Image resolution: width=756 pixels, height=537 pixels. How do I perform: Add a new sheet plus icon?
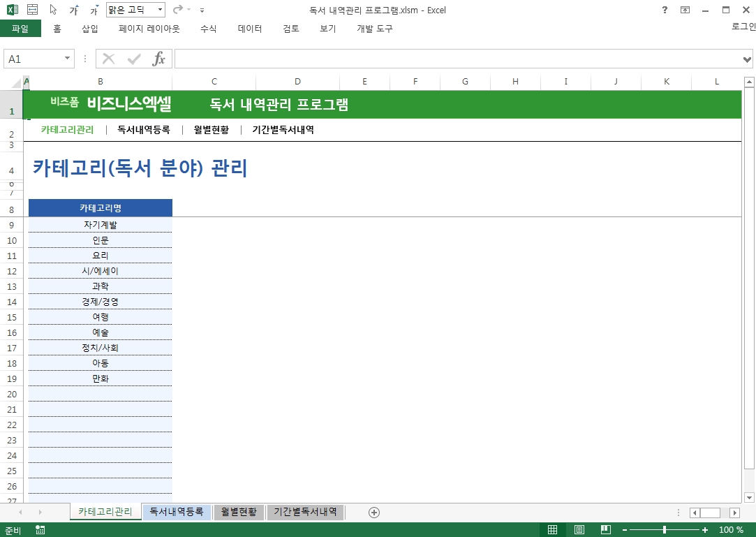pyautogui.click(x=374, y=513)
